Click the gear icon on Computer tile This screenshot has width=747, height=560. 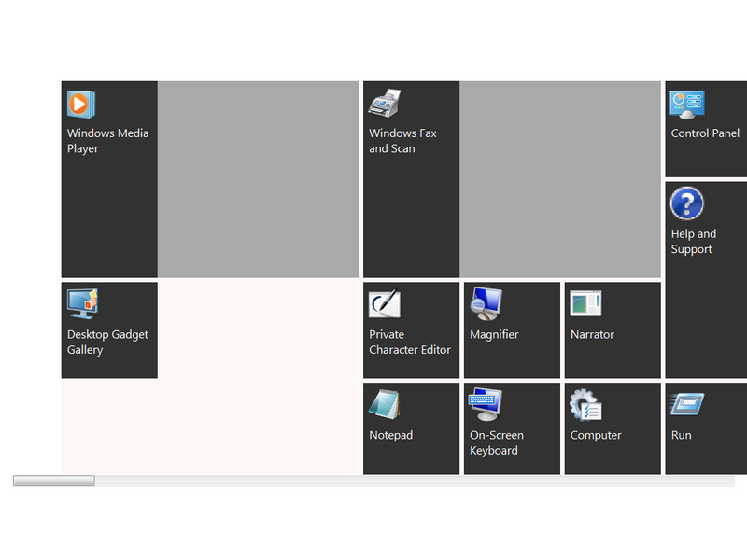585,405
